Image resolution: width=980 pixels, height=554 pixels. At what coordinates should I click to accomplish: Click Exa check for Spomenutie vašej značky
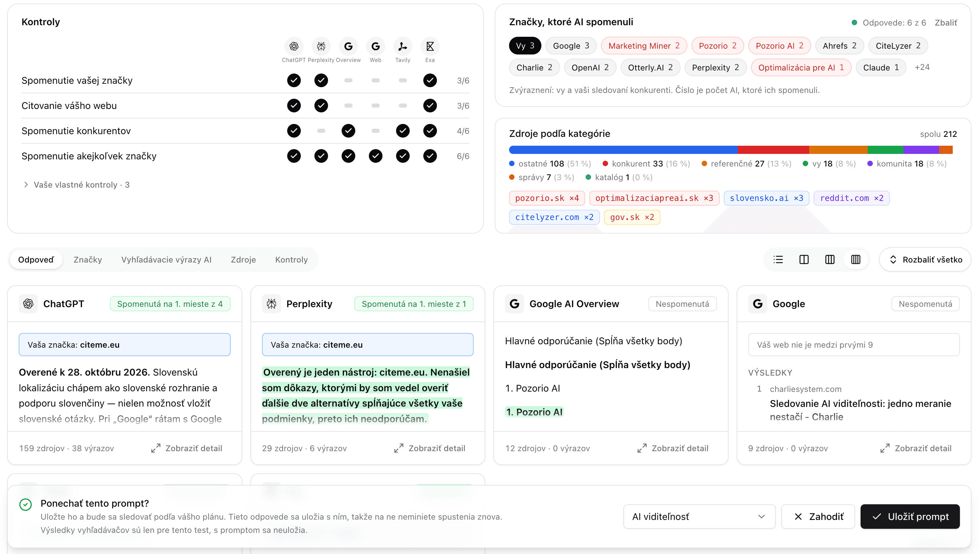tap(430, 80)
